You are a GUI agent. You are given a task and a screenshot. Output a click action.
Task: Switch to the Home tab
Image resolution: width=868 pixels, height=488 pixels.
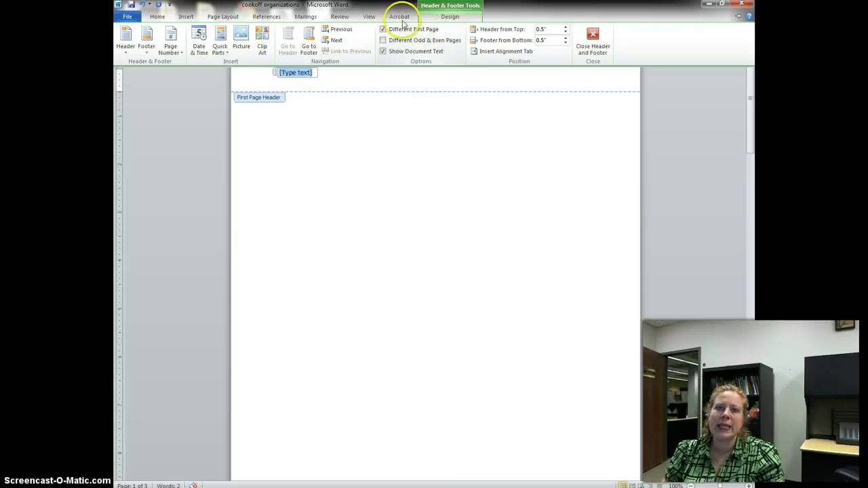click(157, 16)
